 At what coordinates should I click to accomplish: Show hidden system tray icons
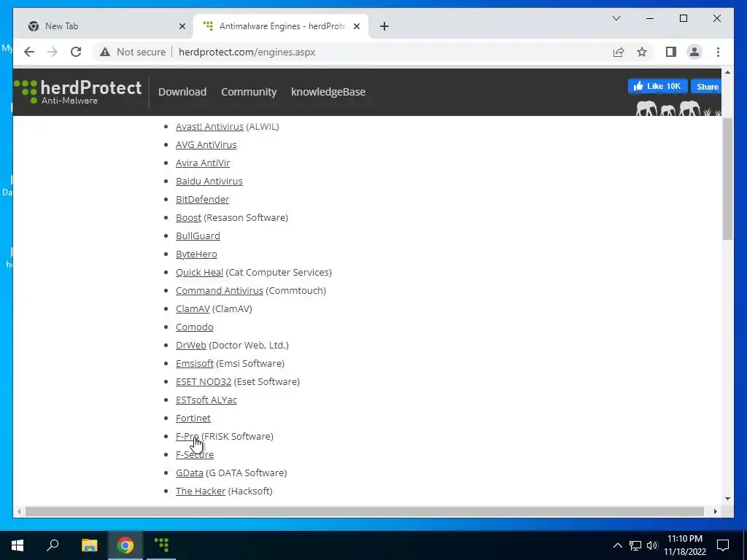[617, 545]
